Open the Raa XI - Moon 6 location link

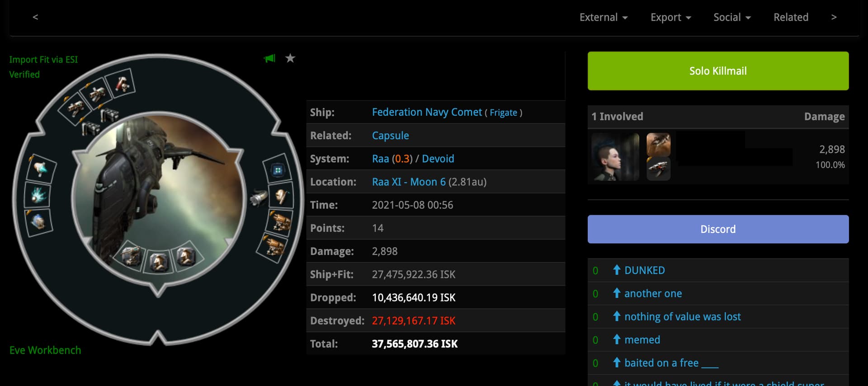coord(409,182)
